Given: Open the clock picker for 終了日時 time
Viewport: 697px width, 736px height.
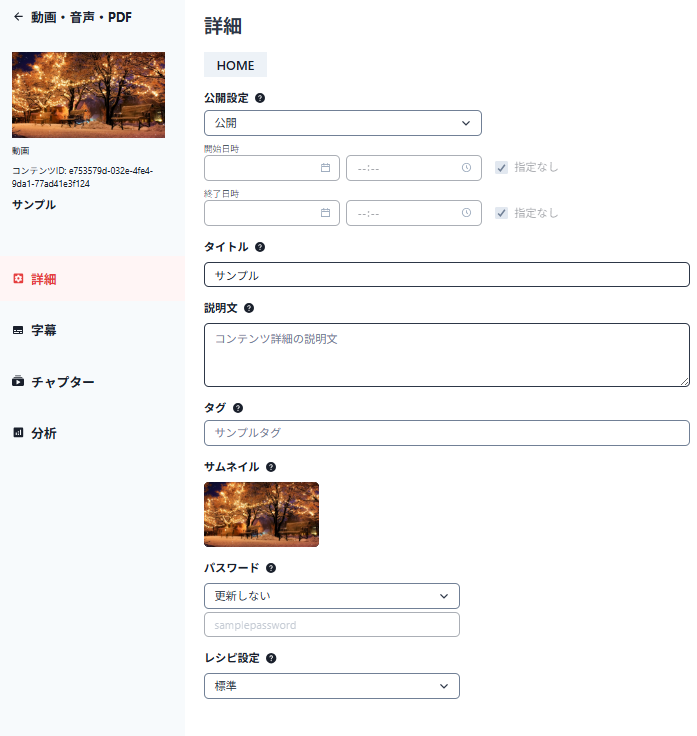Looking at the screenshot, I should 466,213.
